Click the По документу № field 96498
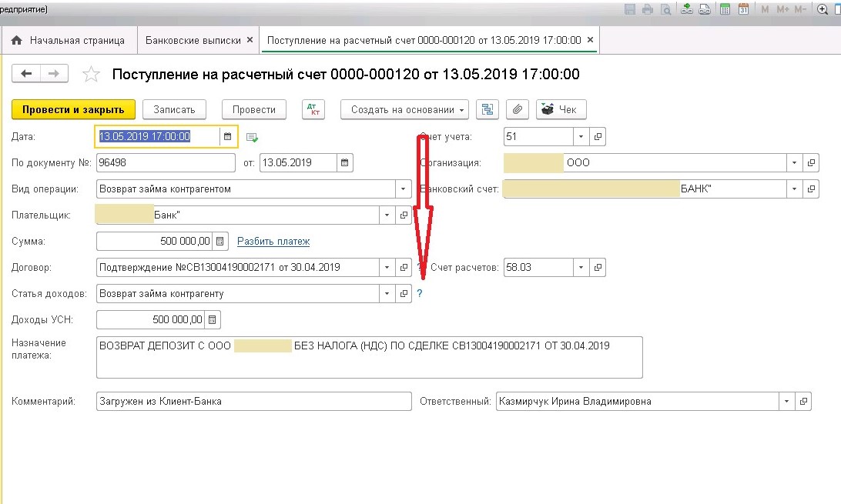The width and height of the screenshot is (841, 504). pyautogui.click(x=166, y=162)
